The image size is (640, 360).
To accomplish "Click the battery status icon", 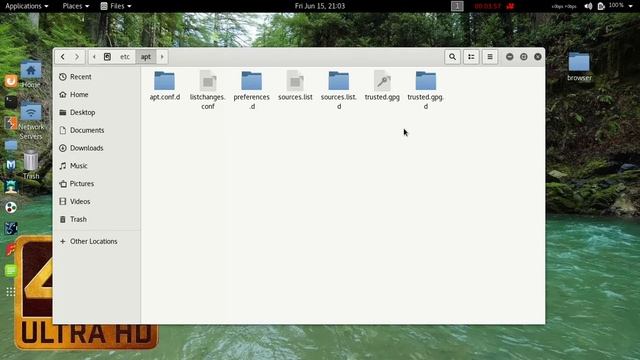I will pyautogui.click(x=601, y=6).
